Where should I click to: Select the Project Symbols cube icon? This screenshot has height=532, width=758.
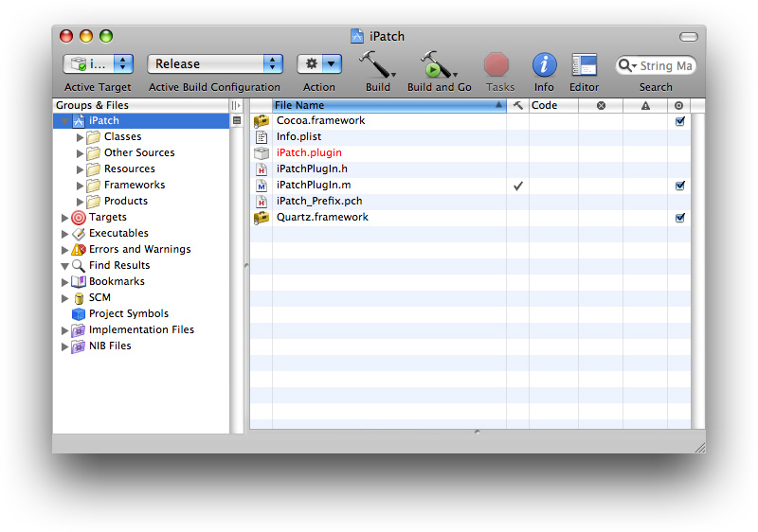[x=79, y=314]
